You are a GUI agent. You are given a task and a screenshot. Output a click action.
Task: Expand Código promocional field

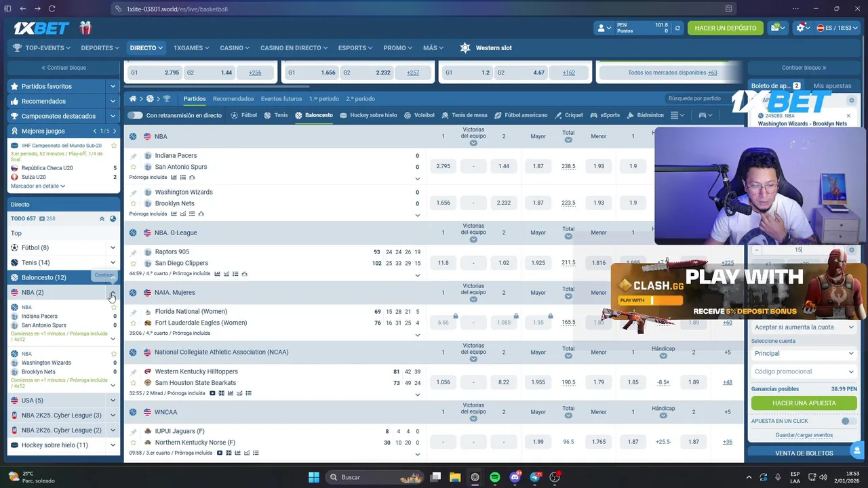click(804, 371)
